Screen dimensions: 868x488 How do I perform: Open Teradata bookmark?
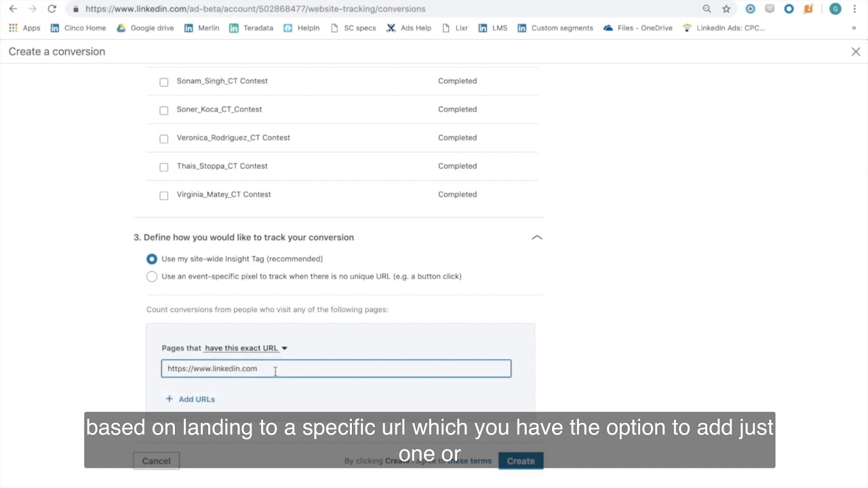(x=251, y=28)
